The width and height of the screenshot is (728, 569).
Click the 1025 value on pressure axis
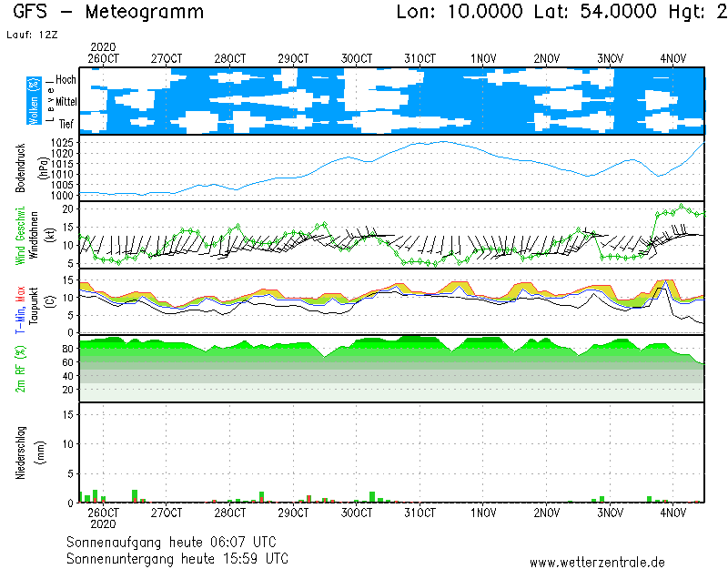click(61, 143)
